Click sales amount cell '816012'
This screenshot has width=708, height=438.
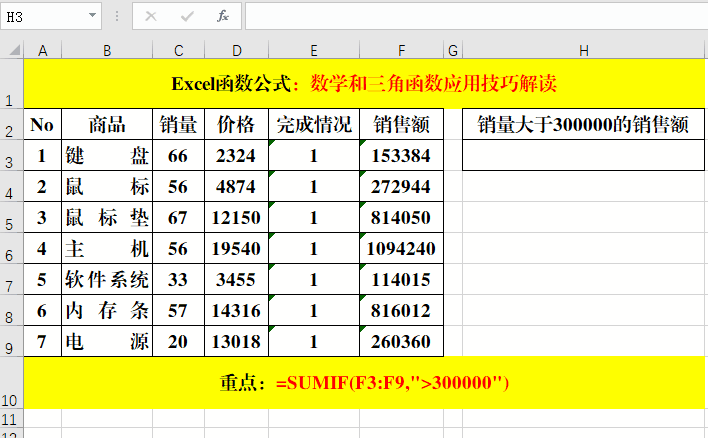pyautogui.click(x=401, y=310)
